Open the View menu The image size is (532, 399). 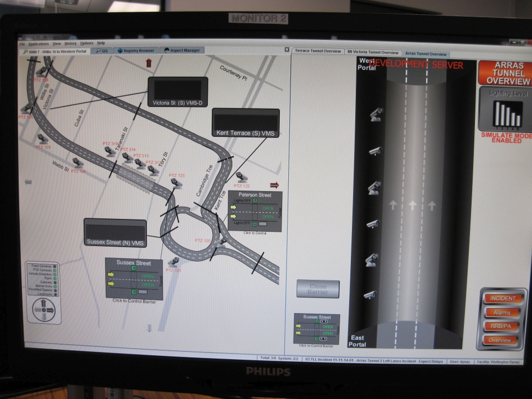click(57, 44)
